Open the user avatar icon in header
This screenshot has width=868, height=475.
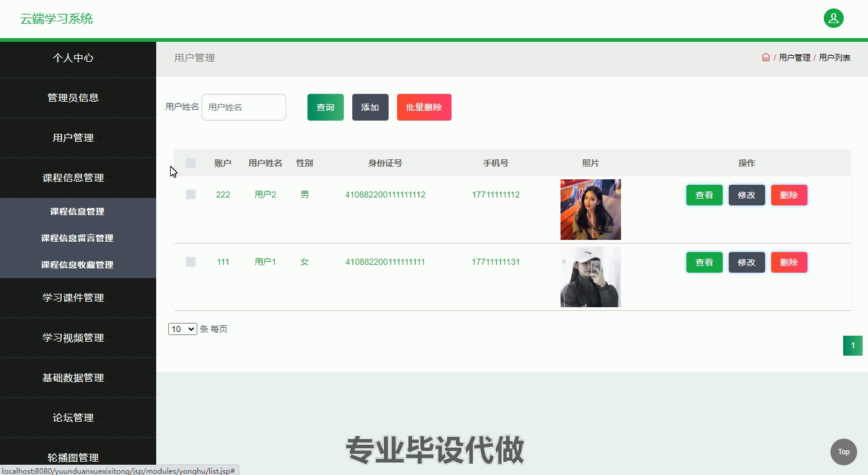pos(833,18)
